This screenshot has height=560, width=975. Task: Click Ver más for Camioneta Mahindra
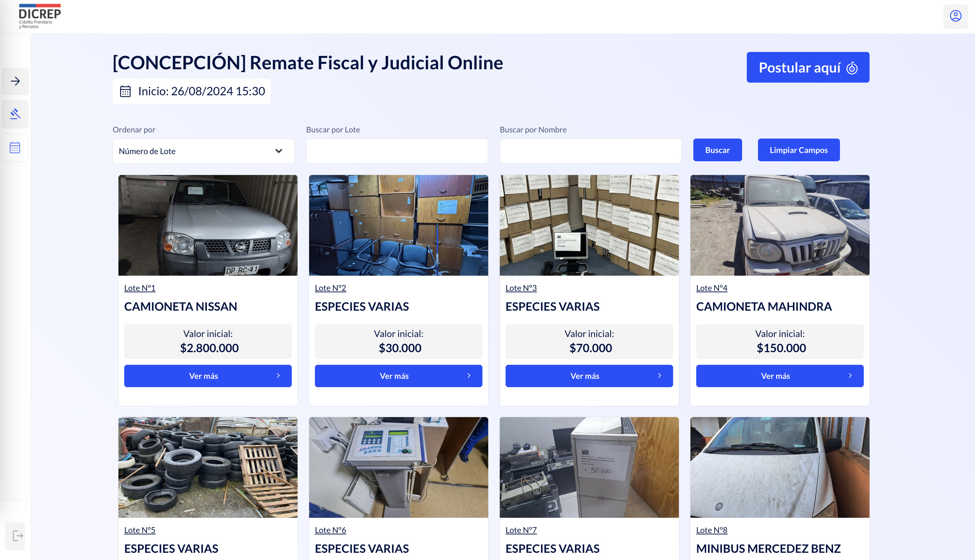coord(780,376)
